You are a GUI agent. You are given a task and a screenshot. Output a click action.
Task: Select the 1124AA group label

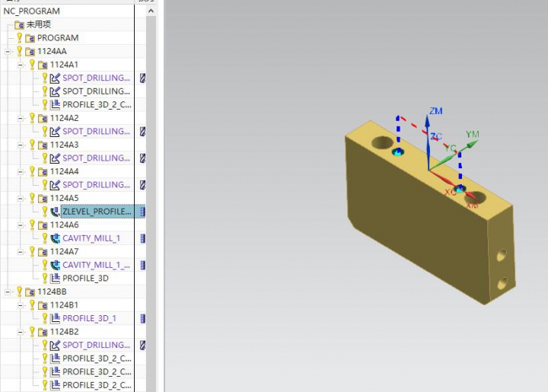click(x=52, y=51)
